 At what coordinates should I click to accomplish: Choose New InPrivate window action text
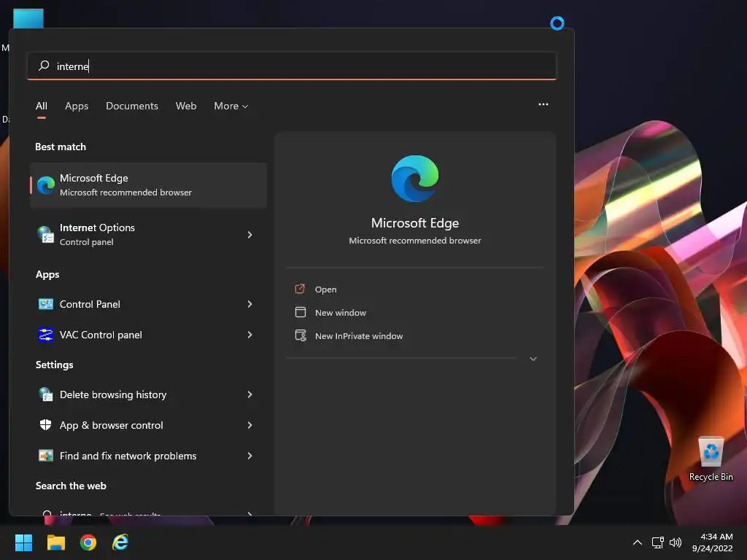coord(359,336)
